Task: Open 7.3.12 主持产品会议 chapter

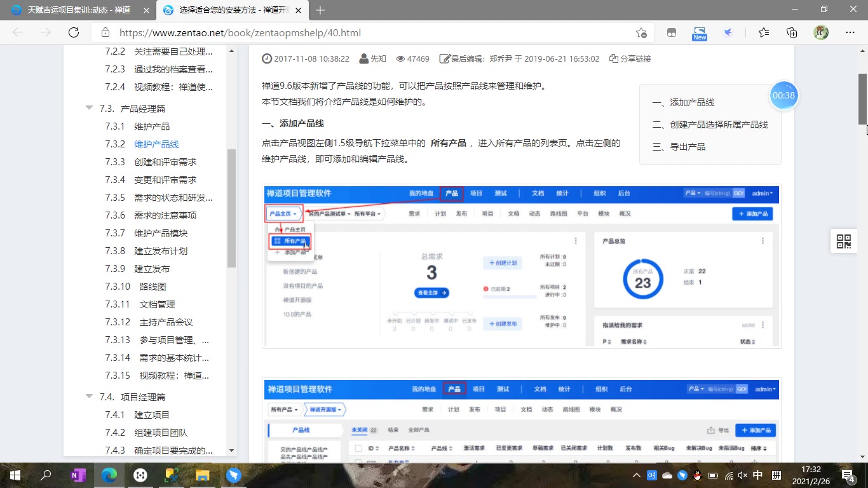Action: tap(149, 322)
